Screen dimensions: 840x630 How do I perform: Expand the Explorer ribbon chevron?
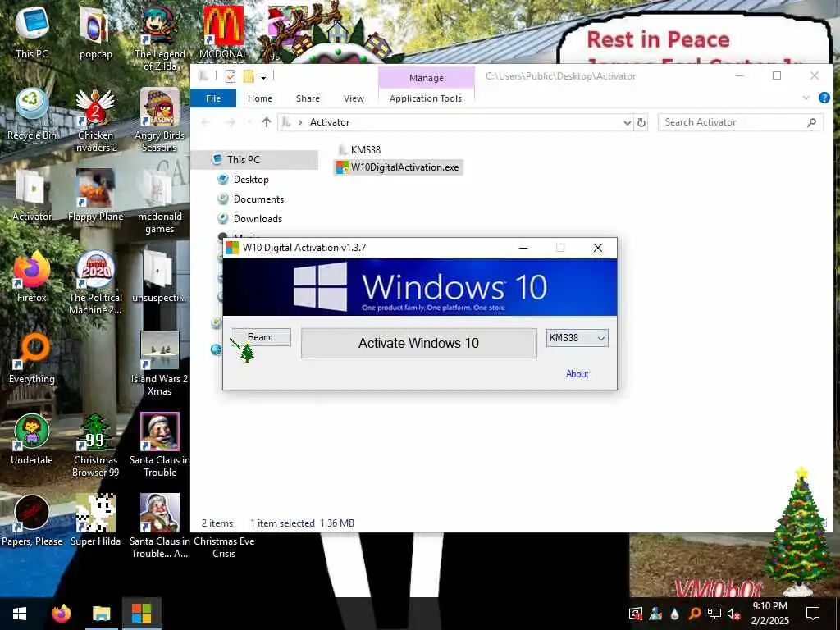(806, 98)
